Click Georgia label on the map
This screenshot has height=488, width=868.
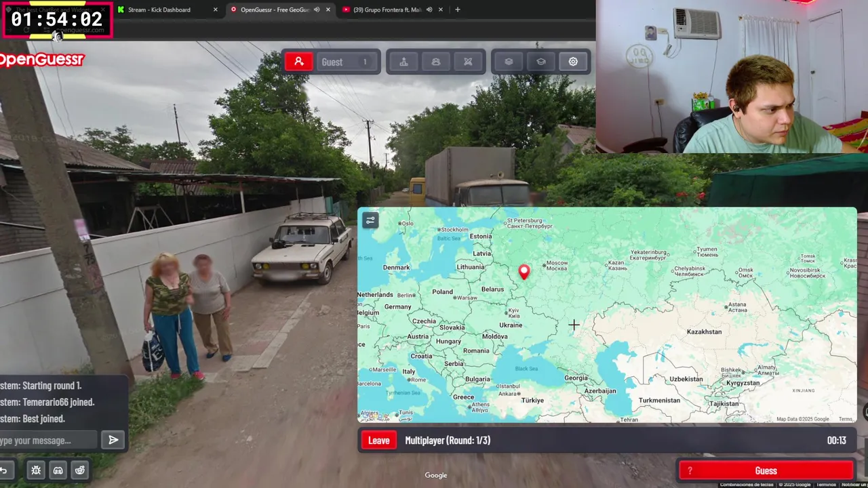[x=576, y=378]
